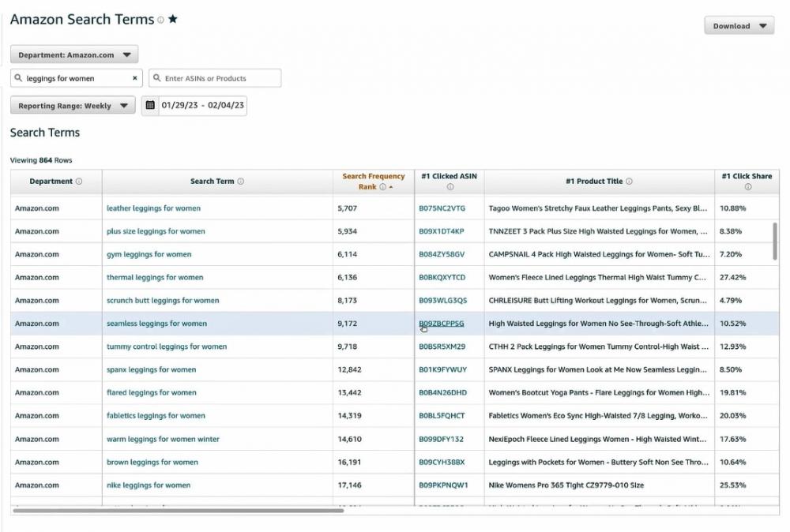Click info icon next to Amazon Search Terms title
790x532 pixels.
(x=160, y=21)
